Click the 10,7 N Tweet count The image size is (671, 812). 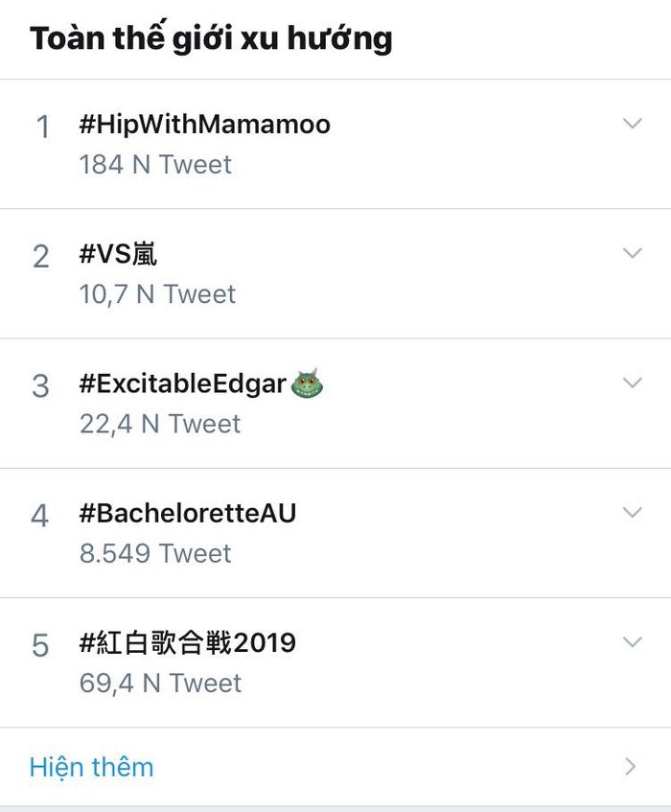coord(157,294)
